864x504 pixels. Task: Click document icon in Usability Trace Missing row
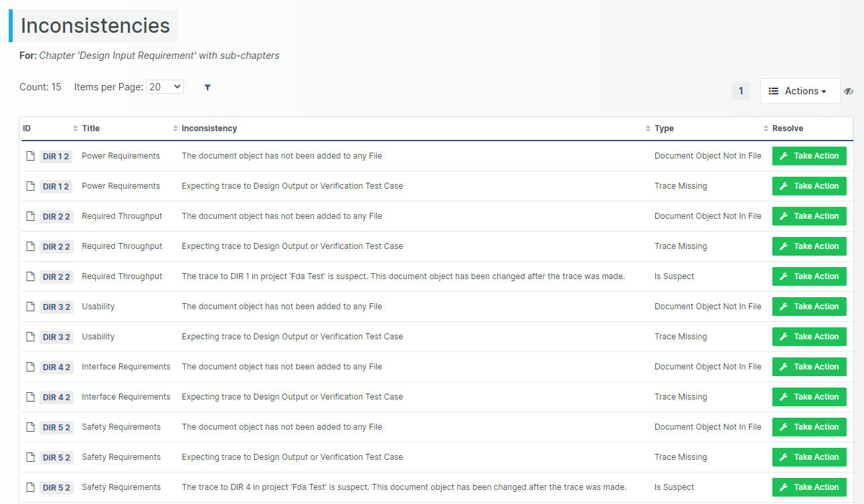pyautogui.click(x=30, y=337)
